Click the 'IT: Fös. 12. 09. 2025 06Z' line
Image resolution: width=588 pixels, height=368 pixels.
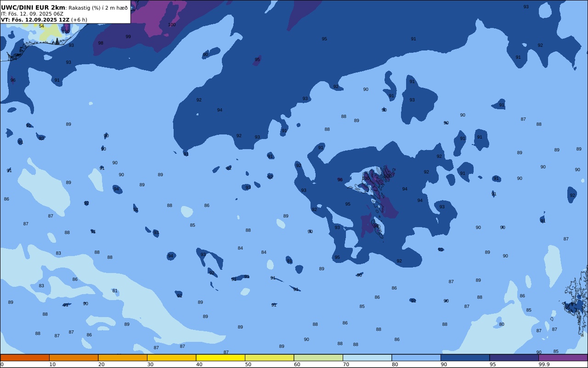point(32,14)
